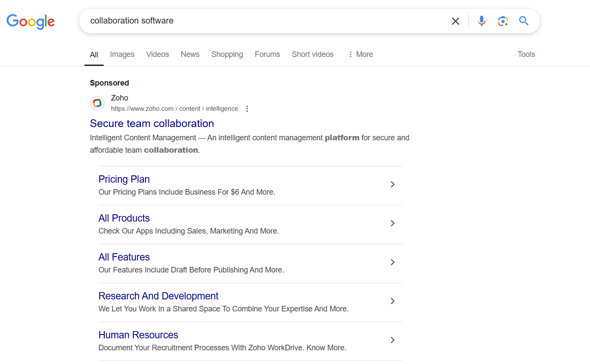Open the Shopping tab
The image size is (590, 364).
click(227, 54)
